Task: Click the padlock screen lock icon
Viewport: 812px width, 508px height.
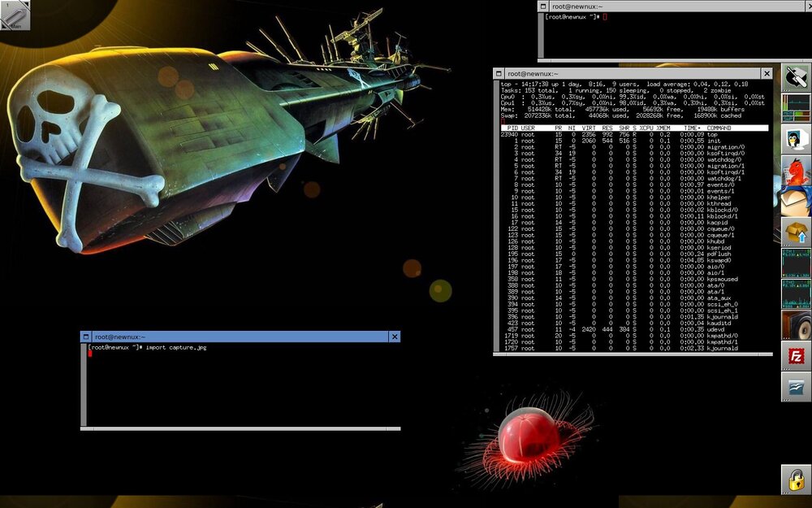Action: click(796, 479)
